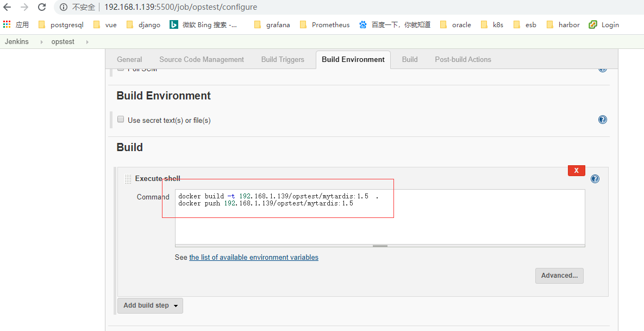Switch to the Build Triggers tab
The height and width of the screenshot is (331, 644).
coord(283,60)
